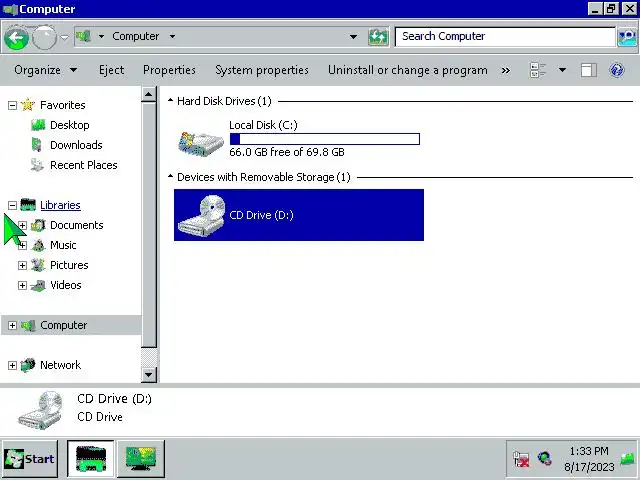Click the Videos library icon
640x480 pixels.
38,285
